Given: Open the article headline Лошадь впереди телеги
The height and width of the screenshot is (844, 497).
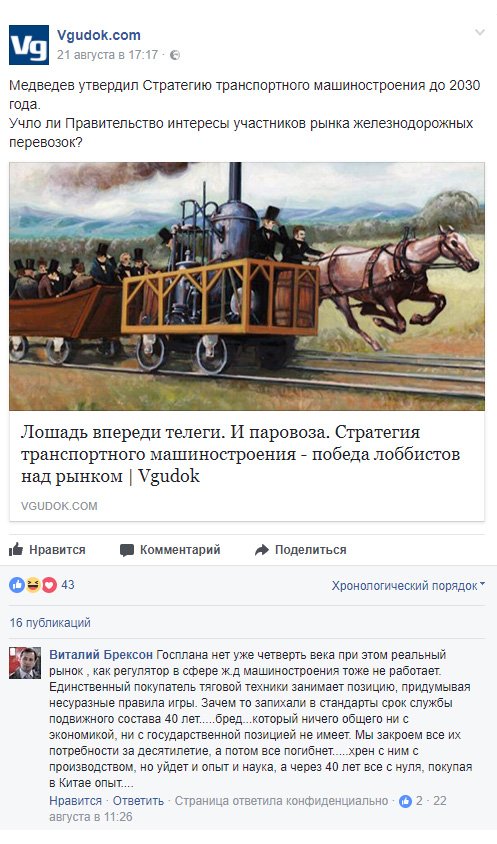Looking at the screenshot, I should pos(240,454).
